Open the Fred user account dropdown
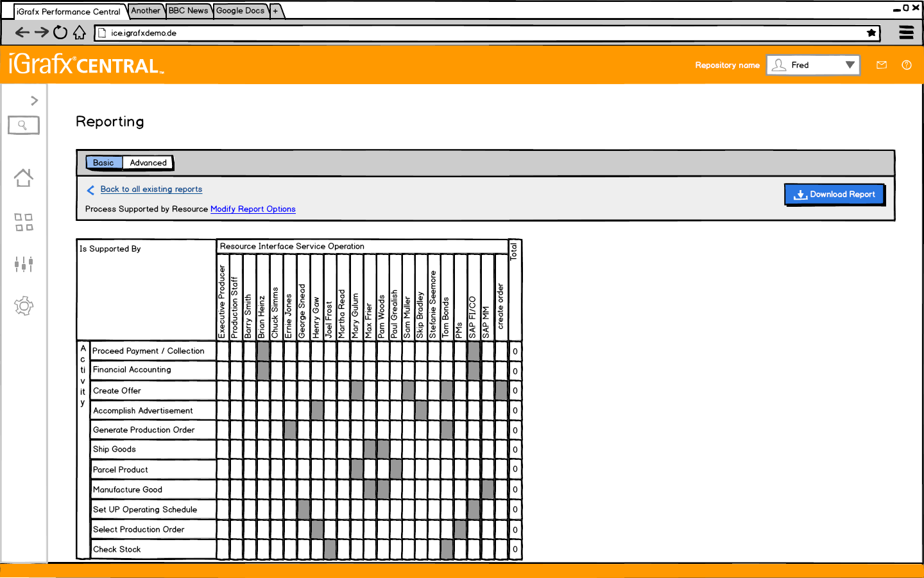The image size is (924, 578). [813, 65]
